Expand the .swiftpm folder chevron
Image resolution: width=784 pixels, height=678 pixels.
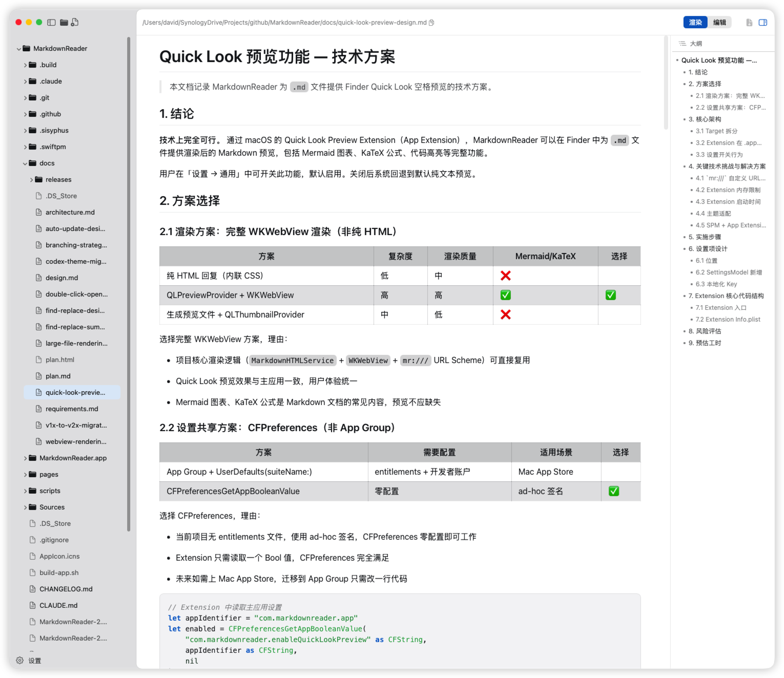[25, 147]
